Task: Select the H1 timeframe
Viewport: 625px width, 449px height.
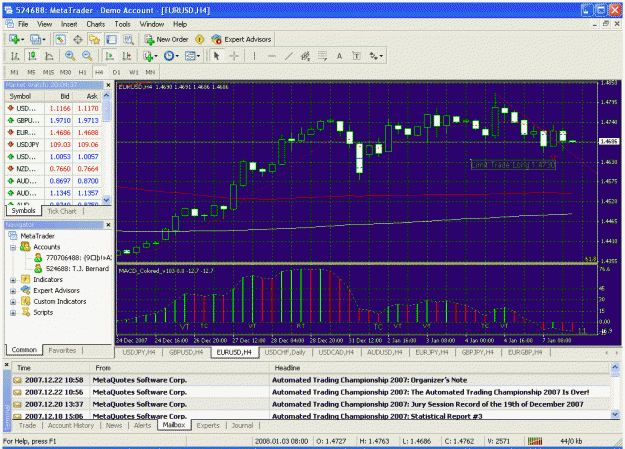Action: 82,72
